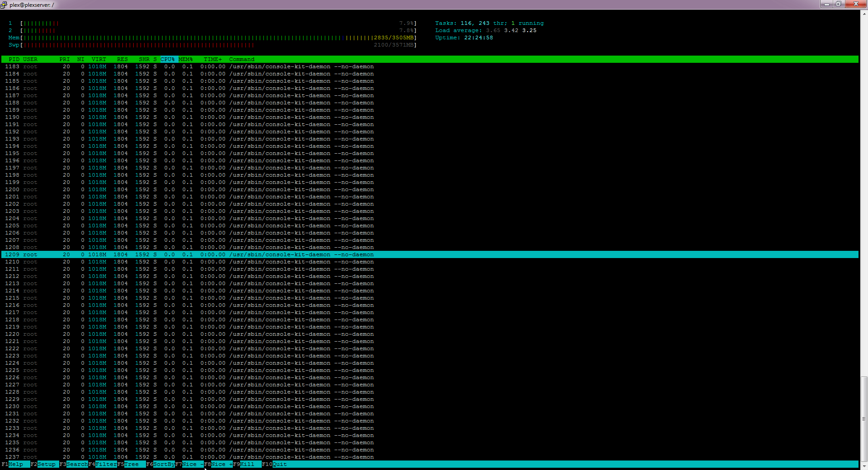
Task: Select the process row with PID 1227
Action: (430, 385)
